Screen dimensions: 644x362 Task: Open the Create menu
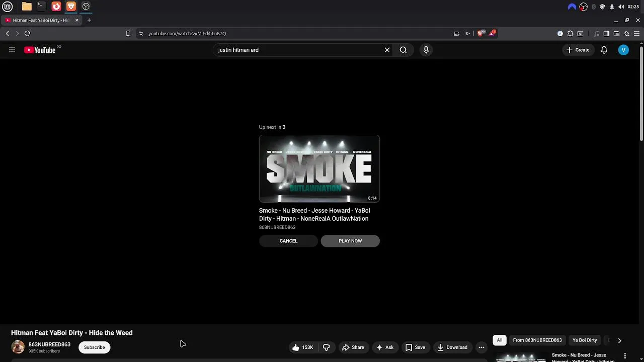578,50
